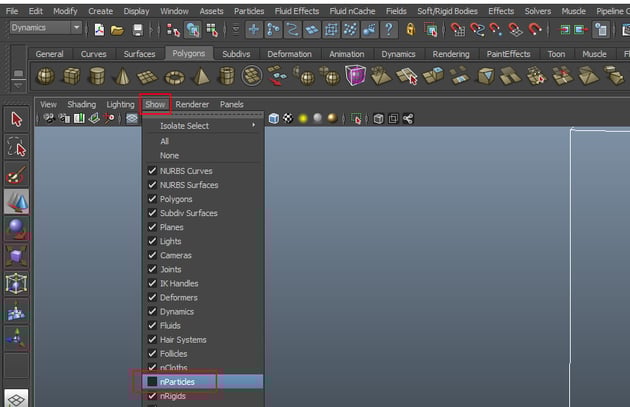Switch to the Dynamics shelf tab
The width and height of the screenshot is (630, 407).
[x=398, y=54]
